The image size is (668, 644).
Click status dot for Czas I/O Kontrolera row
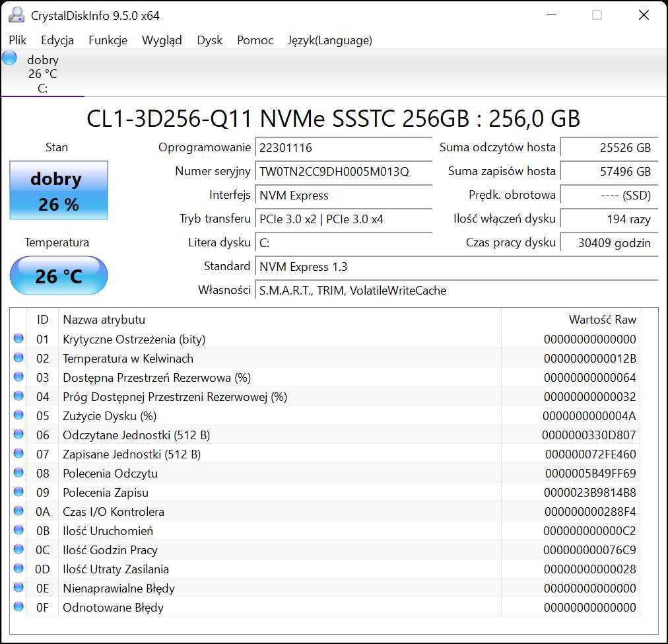coord(18,511)
